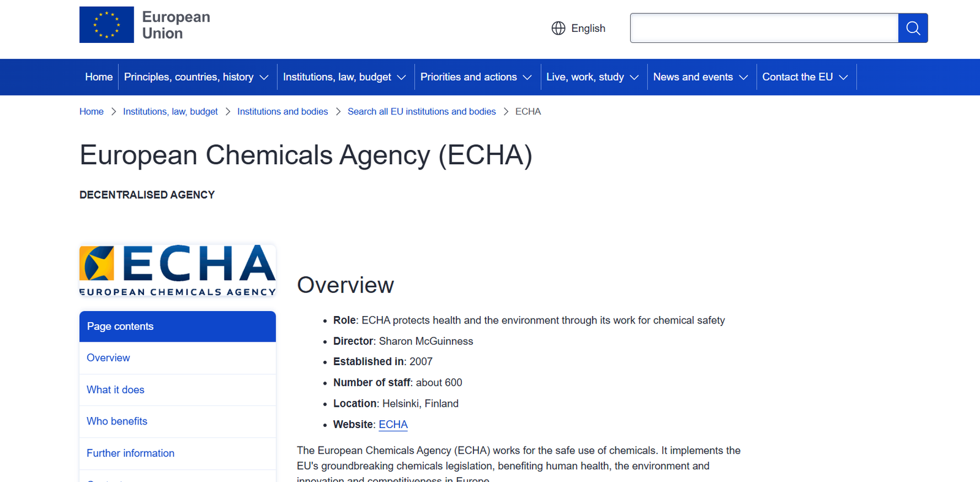Jump to Overview in page contents
980x482 pixels.
pyautogui.click(x=108, y=358)
